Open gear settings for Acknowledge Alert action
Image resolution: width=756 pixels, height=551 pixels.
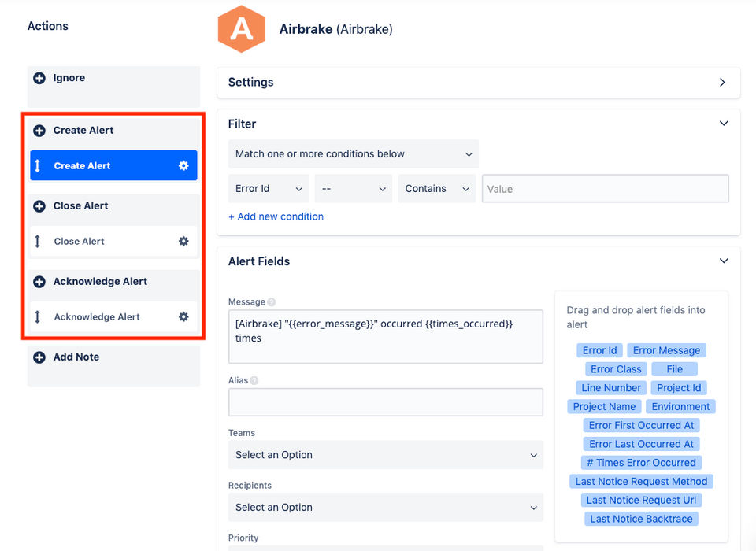point(183,316)
